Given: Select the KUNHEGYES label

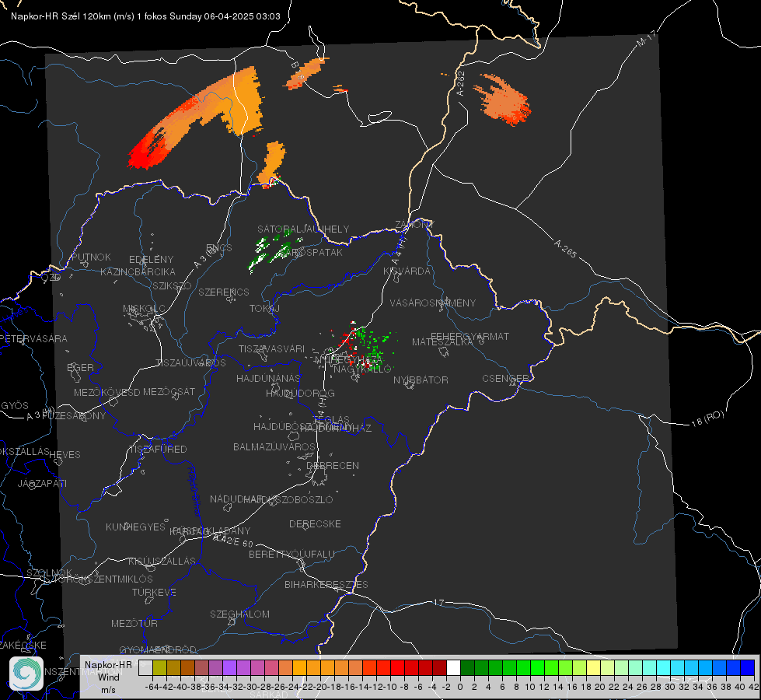Looking at the screenshot, I should (135, 527).
